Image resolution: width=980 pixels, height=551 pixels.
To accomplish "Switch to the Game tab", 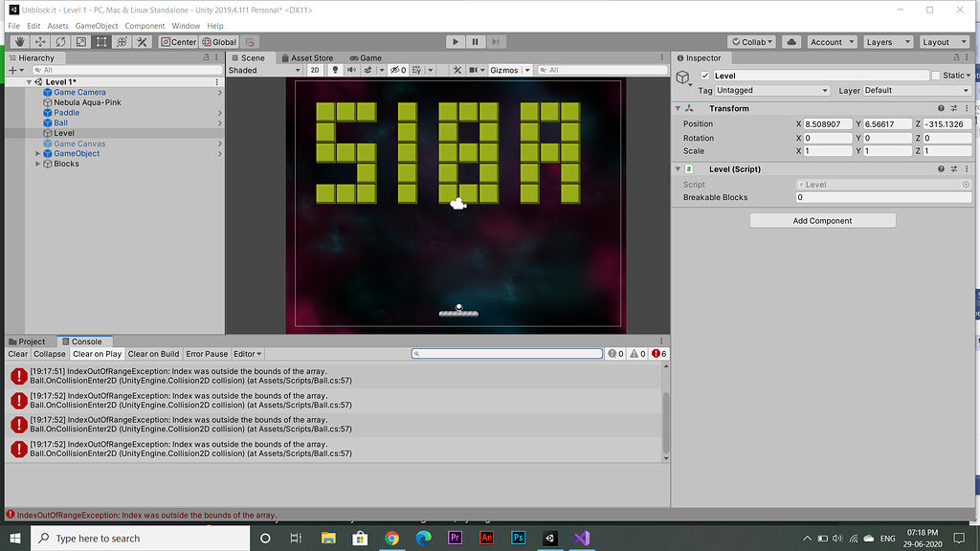I will [x=367, y=57].
